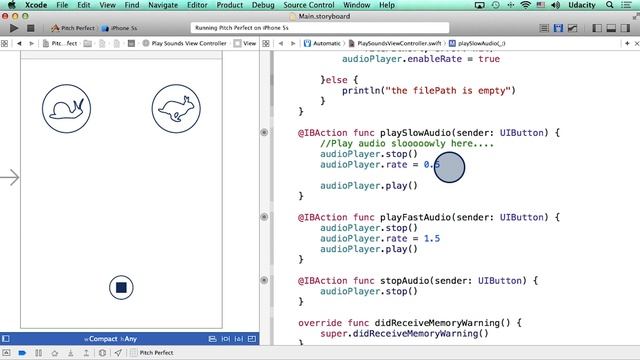
Task: Open Debug View Hierarchy button
Action: [102, 353]
